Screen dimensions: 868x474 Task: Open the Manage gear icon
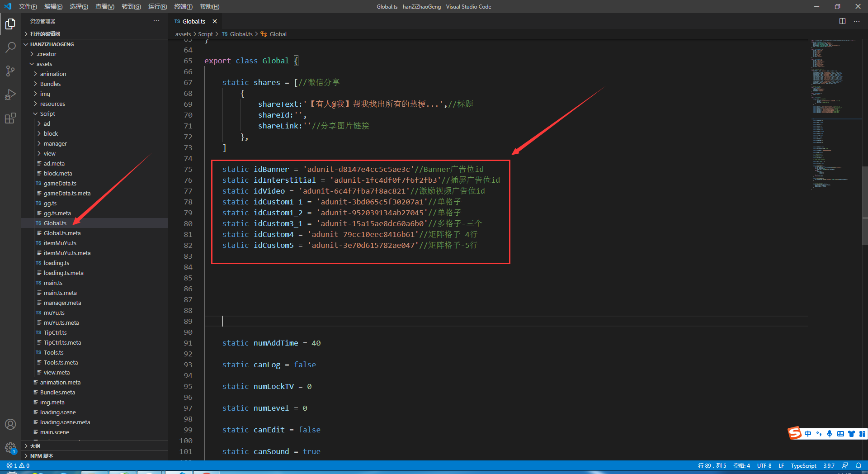10,448
